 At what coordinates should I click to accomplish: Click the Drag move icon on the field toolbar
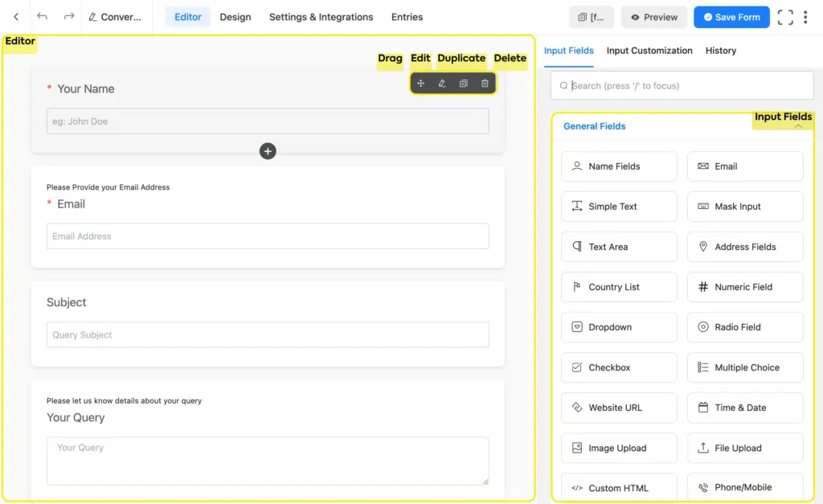[421, 83]
